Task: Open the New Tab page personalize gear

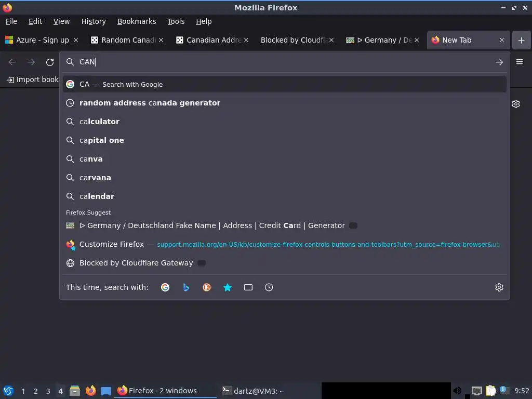Action: click(516, 104)
